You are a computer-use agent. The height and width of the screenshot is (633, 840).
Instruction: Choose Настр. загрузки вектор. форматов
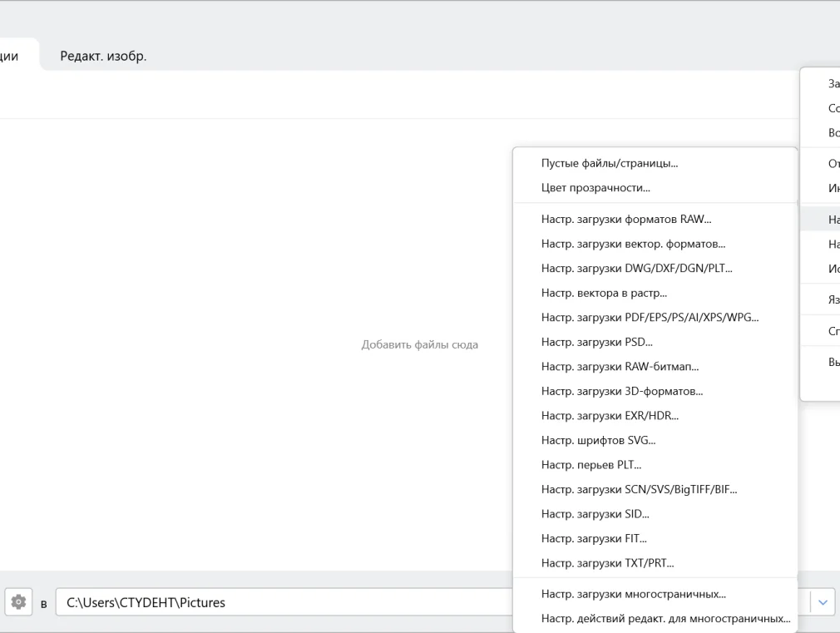coord(633,245)
